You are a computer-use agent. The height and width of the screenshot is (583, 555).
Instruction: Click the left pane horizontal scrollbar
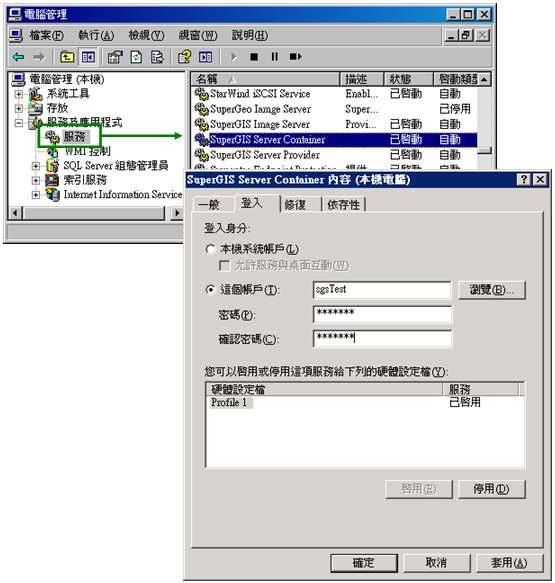pos(96,213)
